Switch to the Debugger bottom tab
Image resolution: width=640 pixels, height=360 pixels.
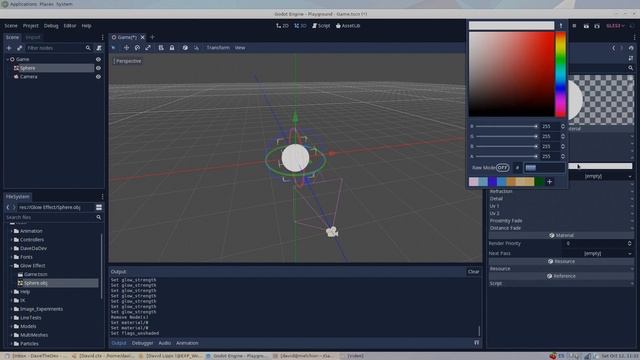(x=142, y=343)
